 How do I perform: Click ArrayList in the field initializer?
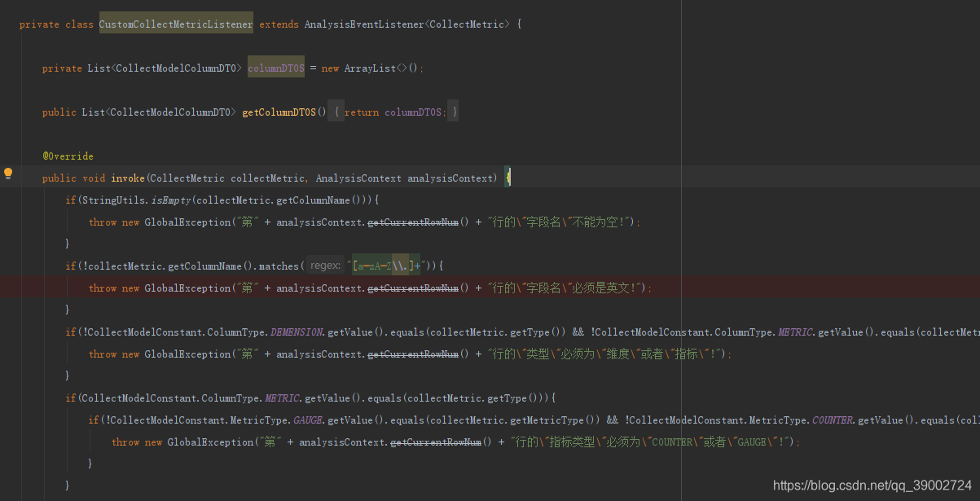pyautogui.click(x=370, y=68)
